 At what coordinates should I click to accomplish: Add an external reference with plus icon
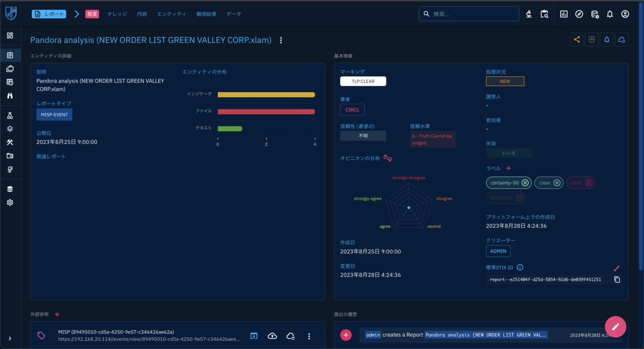57,315
